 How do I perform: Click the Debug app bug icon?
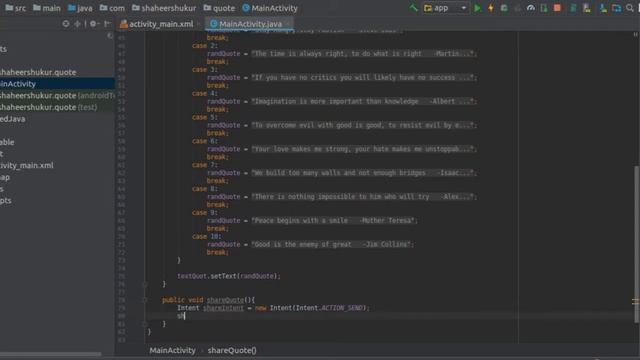504,8
